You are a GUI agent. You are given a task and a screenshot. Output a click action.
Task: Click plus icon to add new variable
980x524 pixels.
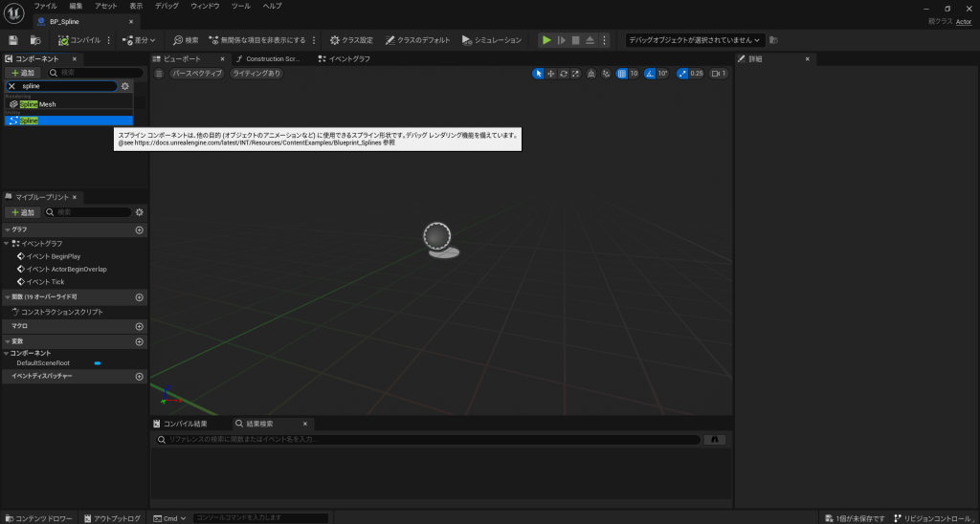point(139,341)
